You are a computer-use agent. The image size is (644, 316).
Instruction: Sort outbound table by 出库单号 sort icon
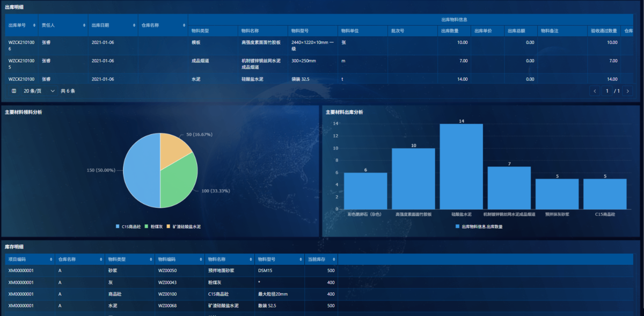[x=35, y=25]
